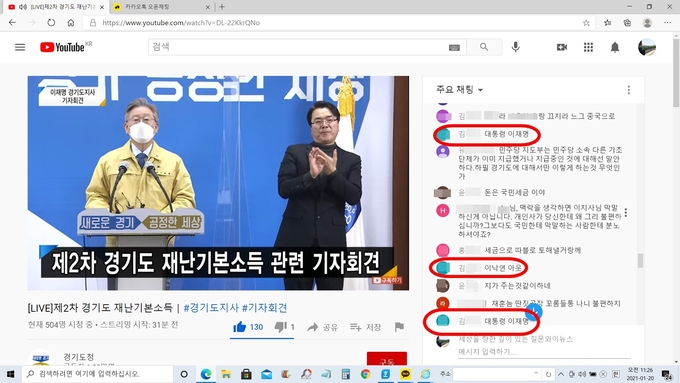
Task: Open the YouTube apps grid icon
Action: click(x=588, y=47)
